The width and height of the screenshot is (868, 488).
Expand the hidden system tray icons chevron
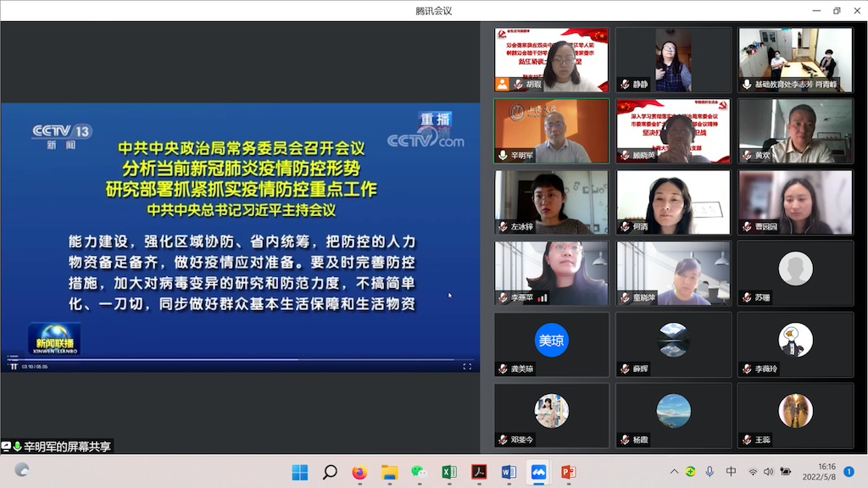674,472
